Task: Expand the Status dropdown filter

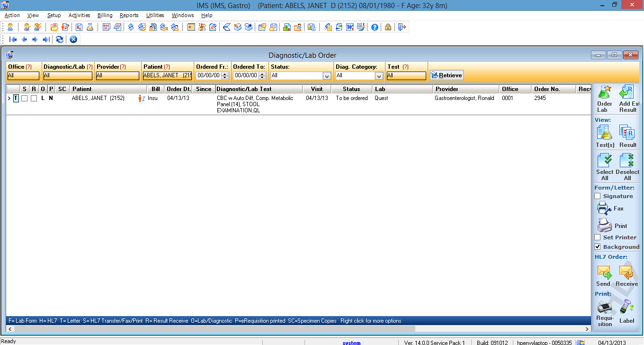Action: [327, 76]
